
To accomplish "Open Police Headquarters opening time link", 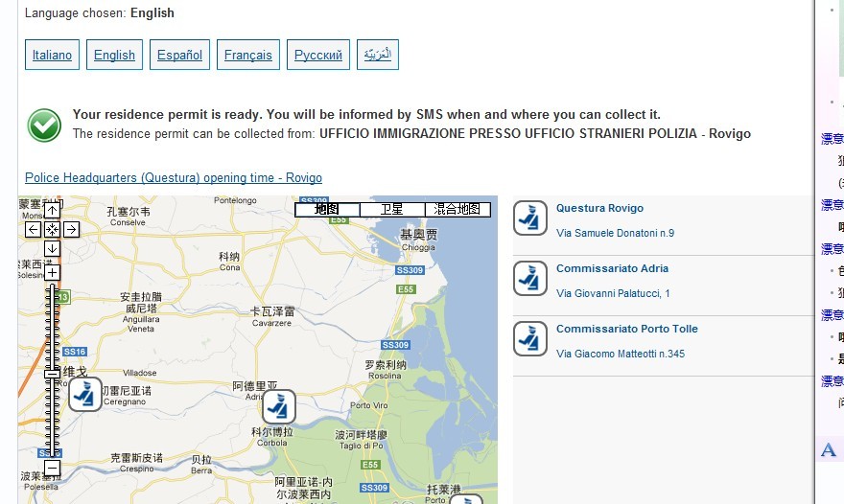I will pos(174,178).
